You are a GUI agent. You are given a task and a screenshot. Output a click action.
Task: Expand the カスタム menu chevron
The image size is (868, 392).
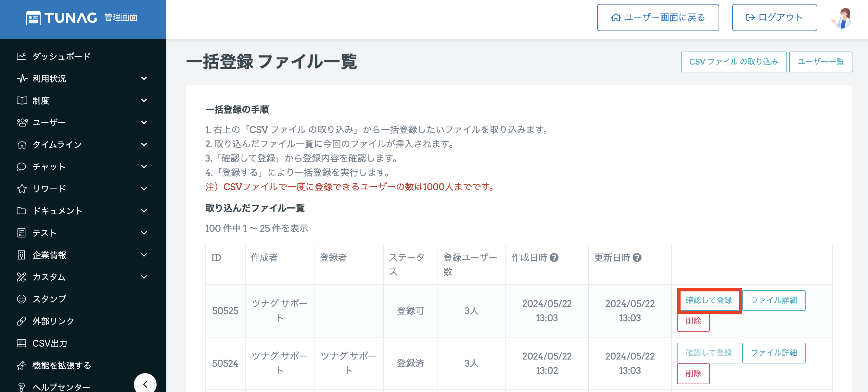point(144,277)
